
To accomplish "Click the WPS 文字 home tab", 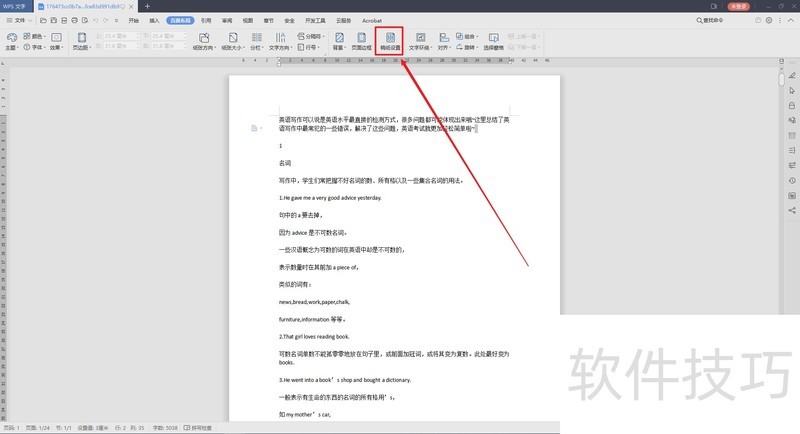I will click(15, 6).
